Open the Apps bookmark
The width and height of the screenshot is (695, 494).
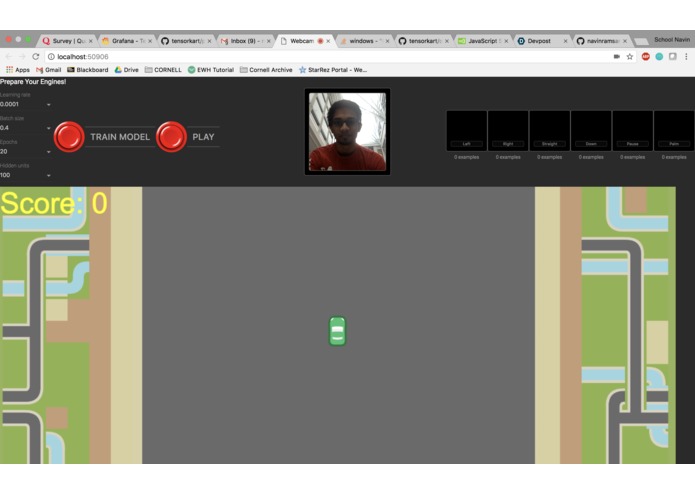[x=18, y=70]
